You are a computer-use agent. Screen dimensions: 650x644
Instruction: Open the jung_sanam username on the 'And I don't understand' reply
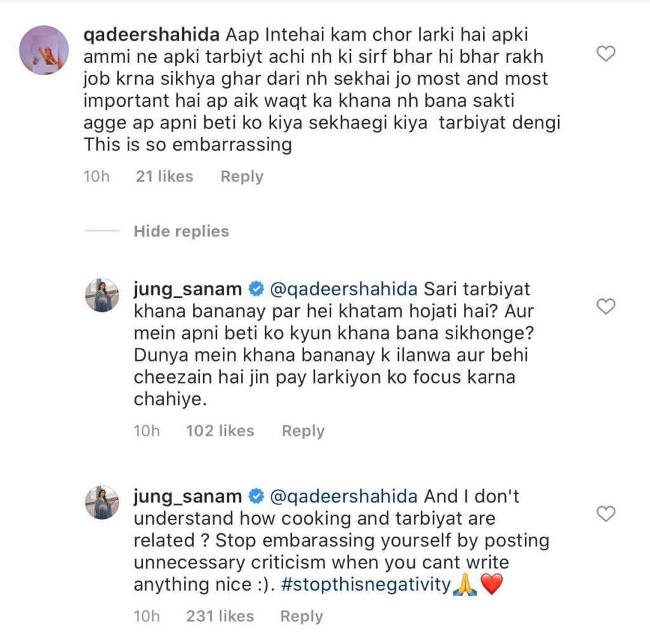coord(188,497)
